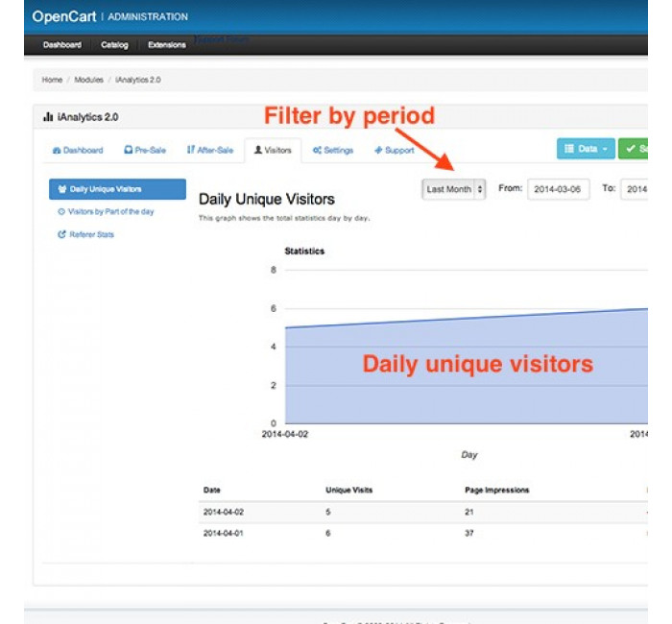The width and height of the screenshot is (672, 624).
Task: Click the clock icon beside Visitors by Part
Action: pyautogui.click(x=61, y=212)
